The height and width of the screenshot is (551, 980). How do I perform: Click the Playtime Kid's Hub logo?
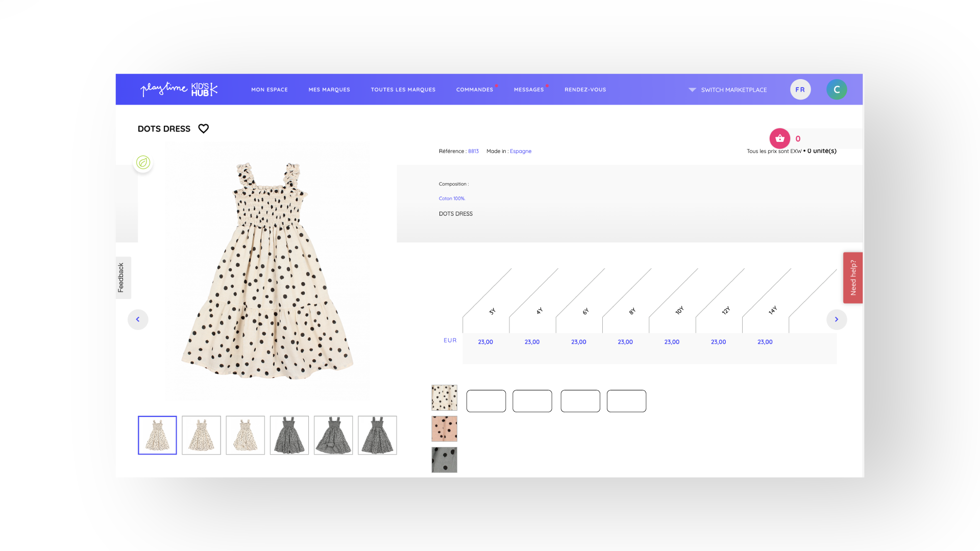179,89
